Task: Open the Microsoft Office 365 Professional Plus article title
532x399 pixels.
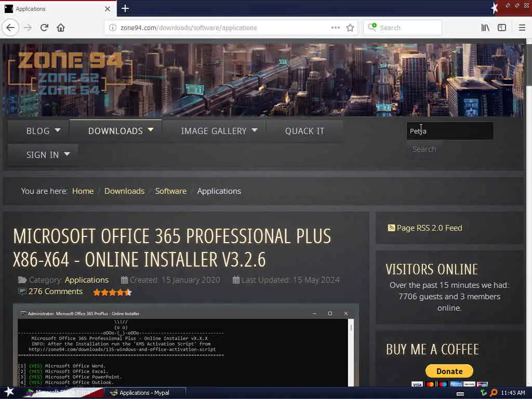Action: pos(172,248)
